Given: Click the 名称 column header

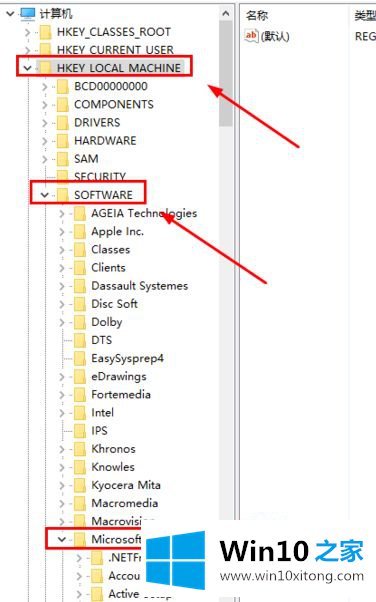Looking at the screenshot, I should (257, 15).
